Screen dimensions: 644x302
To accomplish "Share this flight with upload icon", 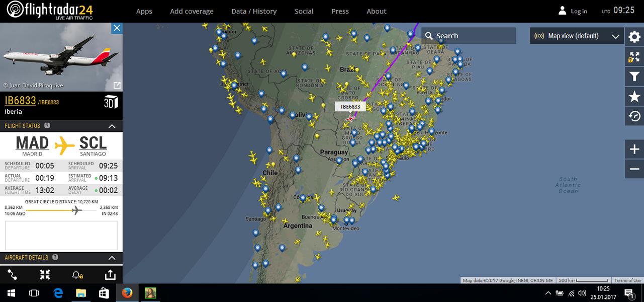I will (x=110, y=275).
